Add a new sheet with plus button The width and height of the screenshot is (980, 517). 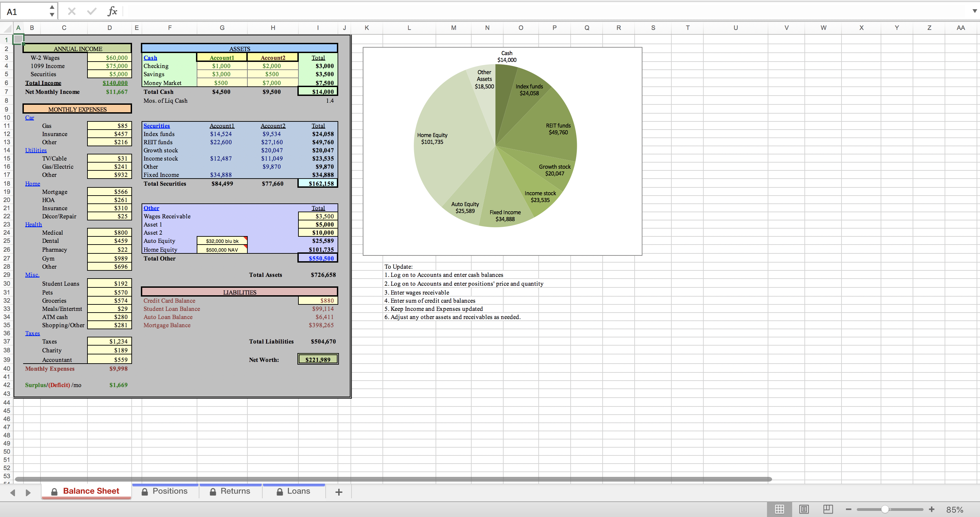coord(339,492)
